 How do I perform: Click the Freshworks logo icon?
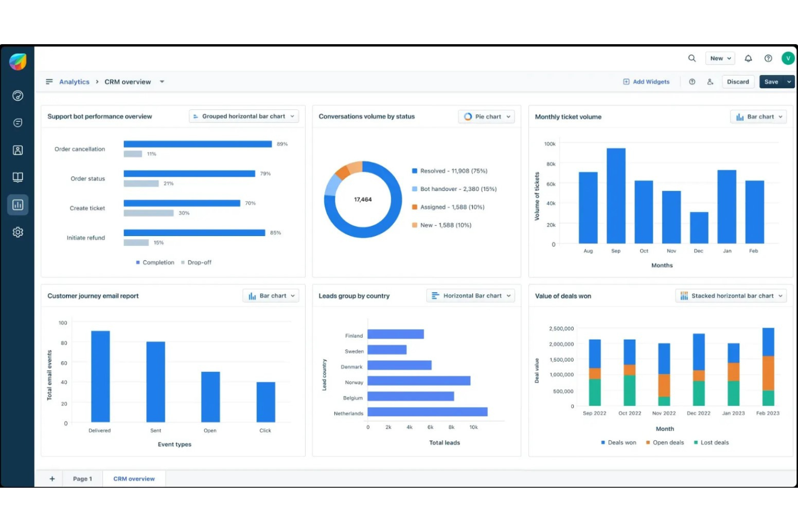(18, 62)
